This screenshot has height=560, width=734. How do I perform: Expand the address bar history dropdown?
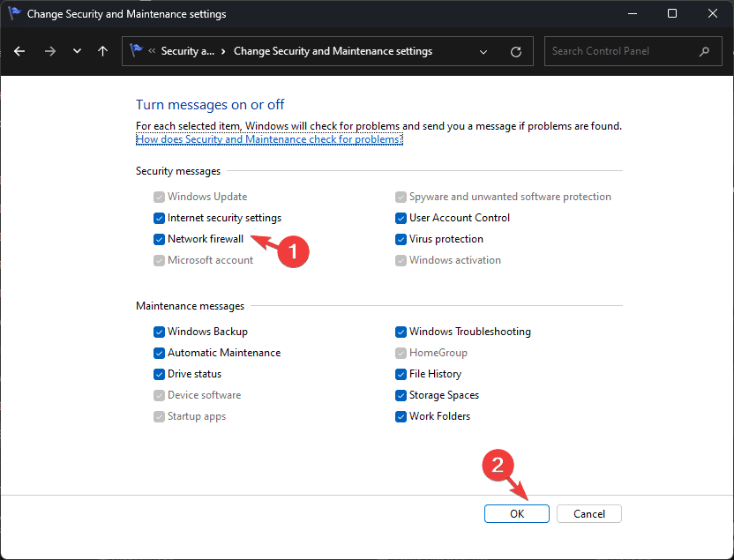pos(483,51)
